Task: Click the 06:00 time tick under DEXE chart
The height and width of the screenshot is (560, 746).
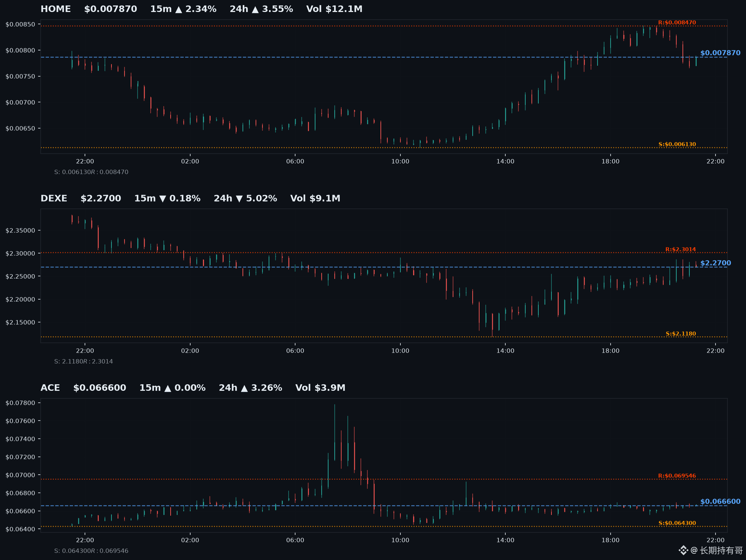Action: click(x=295, y=351)
